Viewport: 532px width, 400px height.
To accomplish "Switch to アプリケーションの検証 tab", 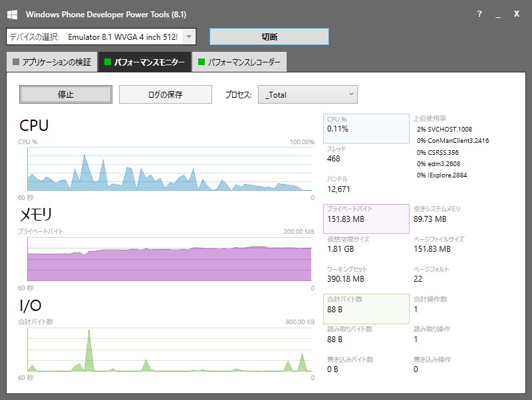I will 52,62.
